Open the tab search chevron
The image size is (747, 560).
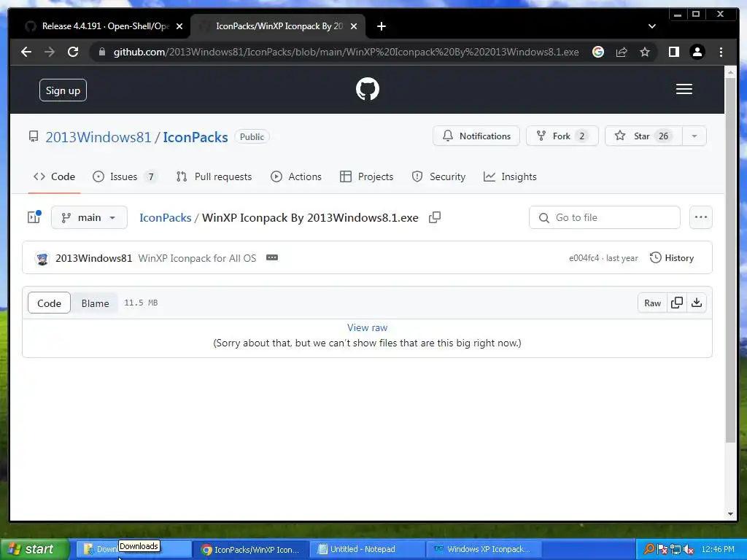pos(651,26)
